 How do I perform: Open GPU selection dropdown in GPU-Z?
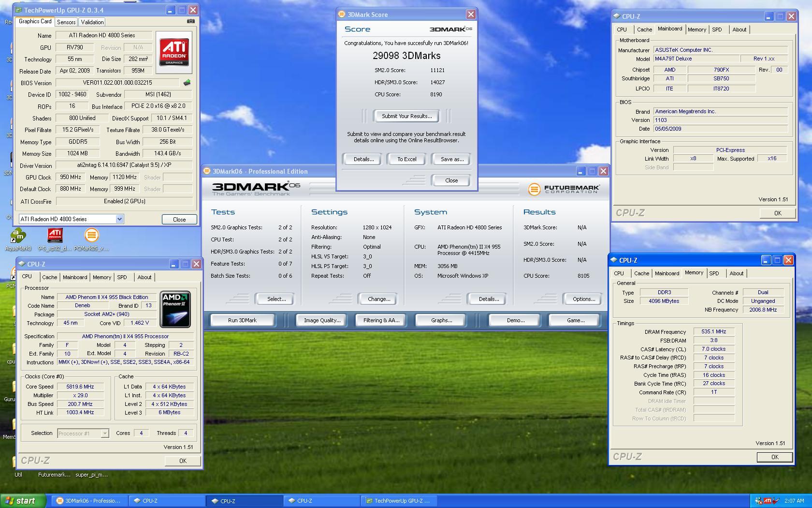119,219
